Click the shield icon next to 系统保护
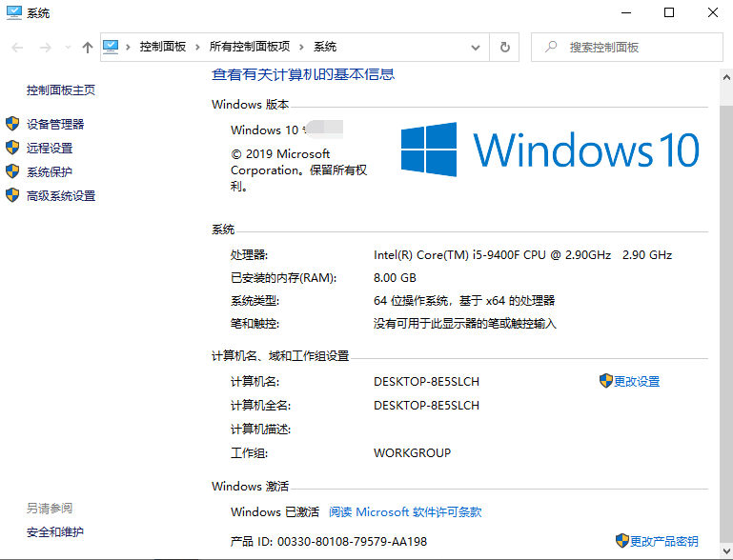 [x=12, y=171]
